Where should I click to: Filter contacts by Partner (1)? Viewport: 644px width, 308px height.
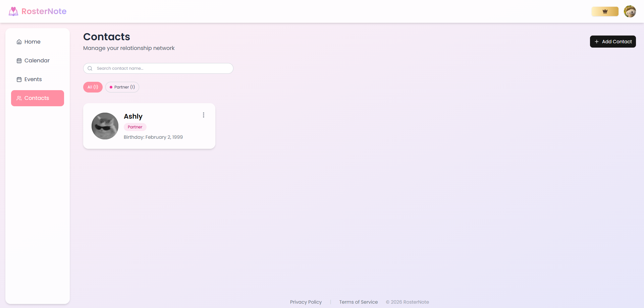[x=122, y=87]
